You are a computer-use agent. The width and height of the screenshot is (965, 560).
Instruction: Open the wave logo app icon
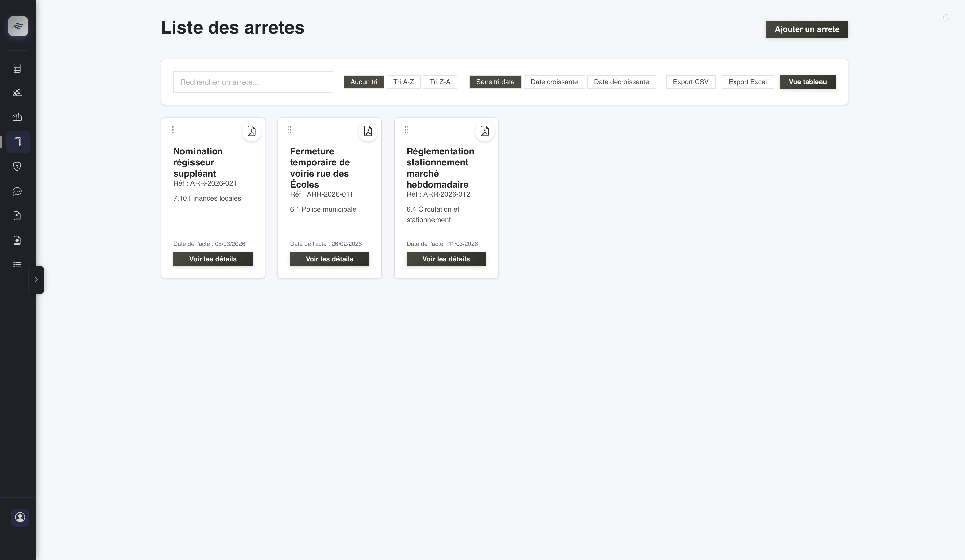[x=18, y=26]
